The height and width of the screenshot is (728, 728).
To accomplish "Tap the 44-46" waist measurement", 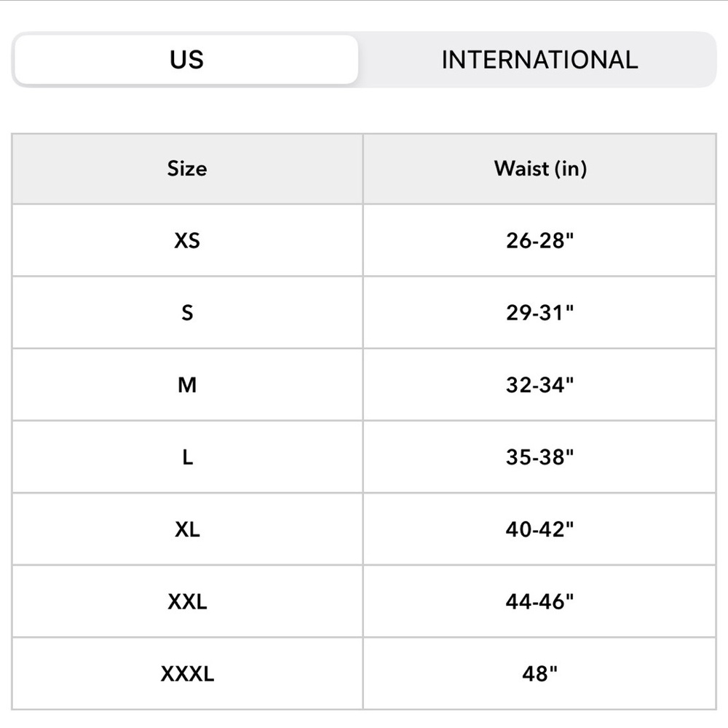I will 540,601.
